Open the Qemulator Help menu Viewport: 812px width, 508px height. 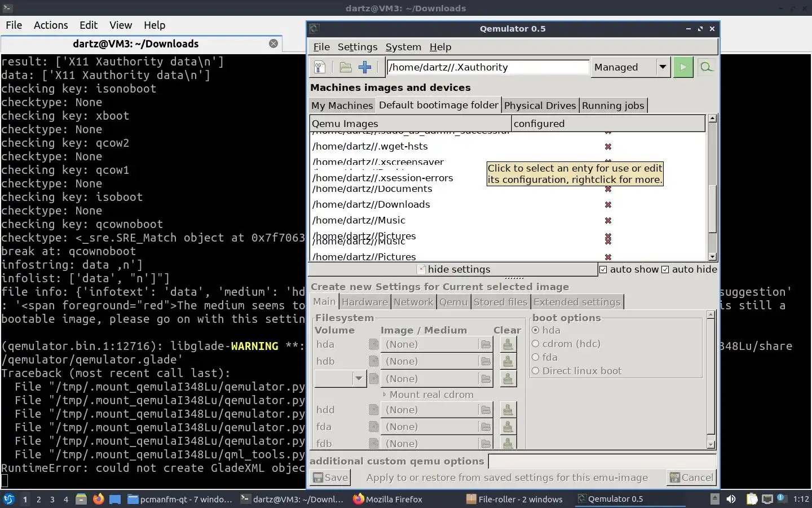point(440,47)
